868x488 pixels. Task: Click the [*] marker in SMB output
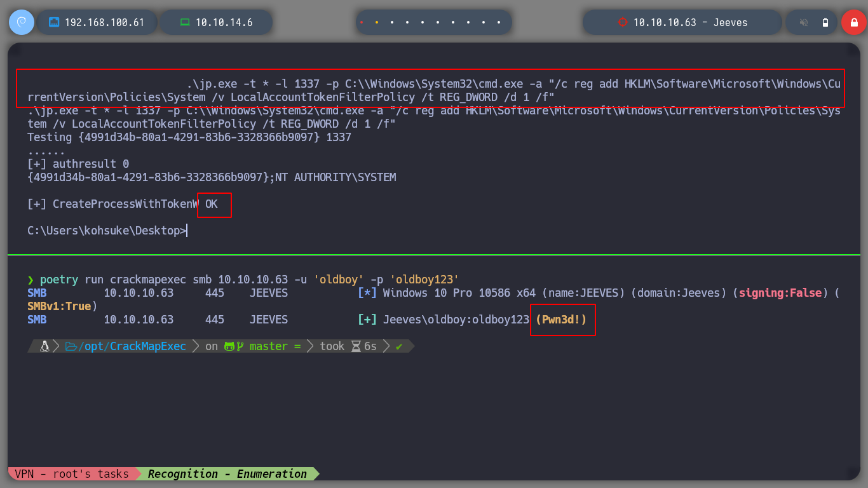(367, 294)
